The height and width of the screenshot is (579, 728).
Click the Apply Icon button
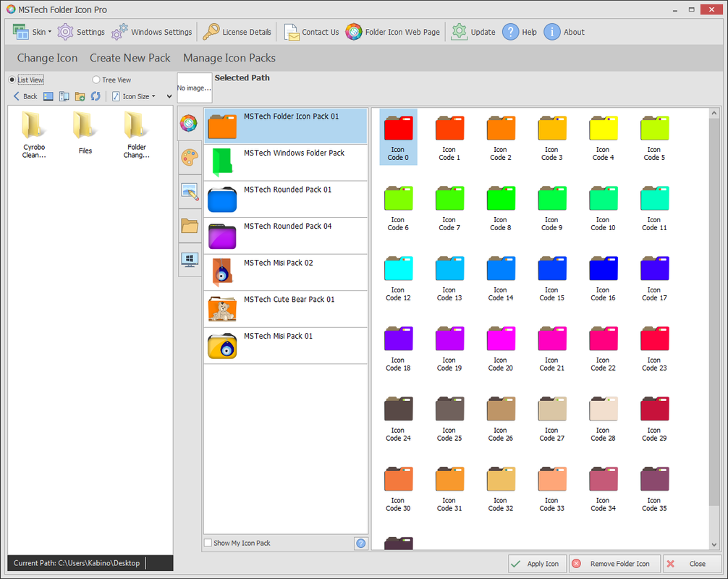click(537, 564)
